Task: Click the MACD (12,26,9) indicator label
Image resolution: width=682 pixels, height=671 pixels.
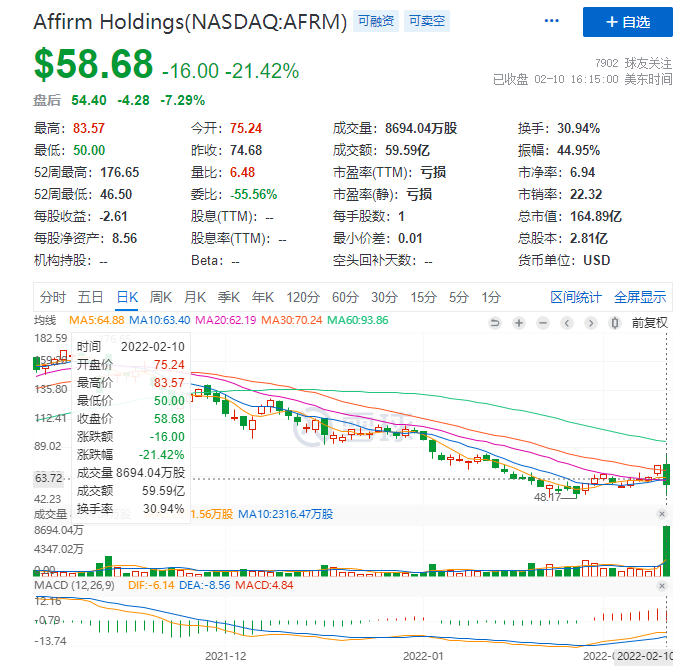Action: click(74, 585)
